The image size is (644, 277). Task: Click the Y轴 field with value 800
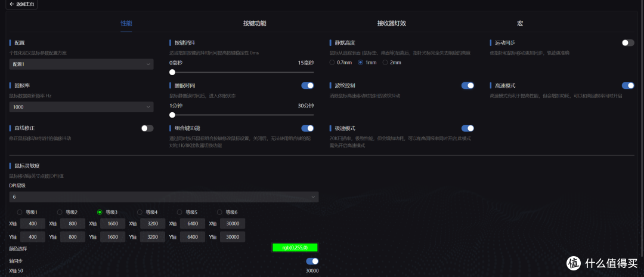[x=73, y=237]
